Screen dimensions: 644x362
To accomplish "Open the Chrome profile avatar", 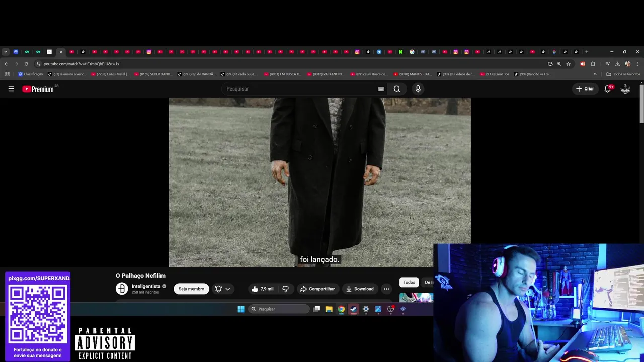I will [627, 64].
